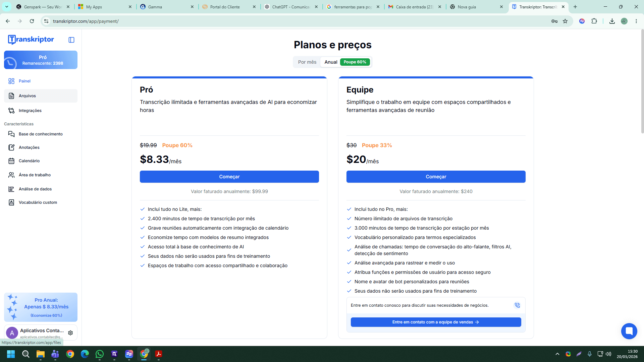The width and height of the screenshot is (644, 362).
Task: Open Microsoft Teams from taskbar
Action: pos(55,354)
